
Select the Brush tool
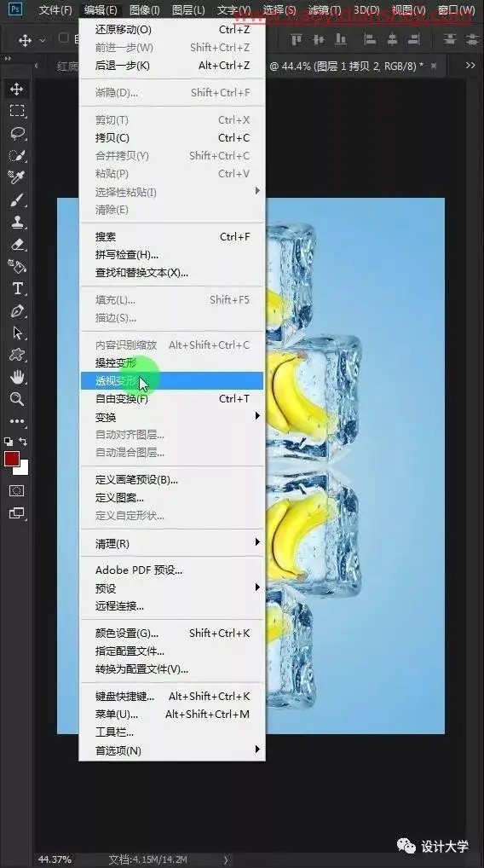(16, 200)
